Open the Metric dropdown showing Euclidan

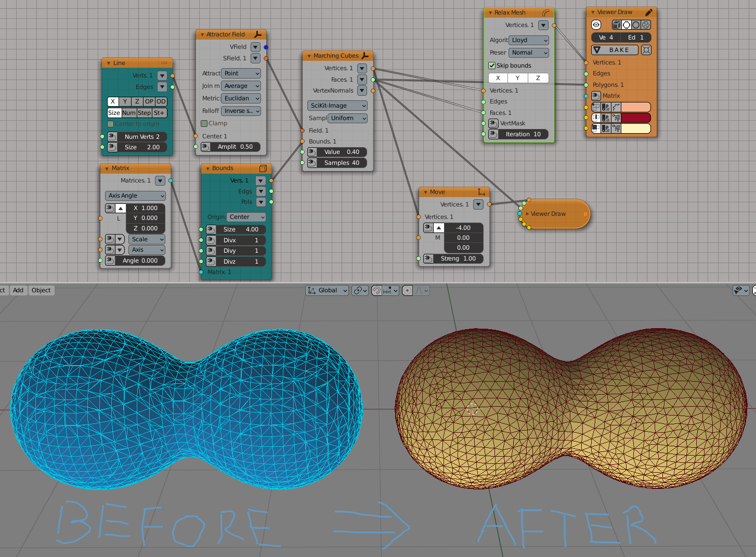(241, 98)
